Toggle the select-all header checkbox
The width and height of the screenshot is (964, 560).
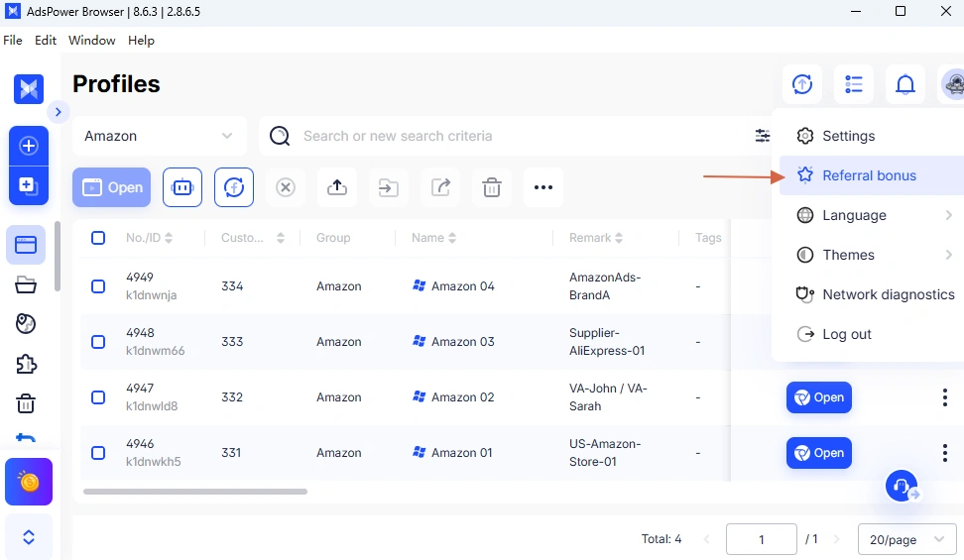click(x=98, y=238)
